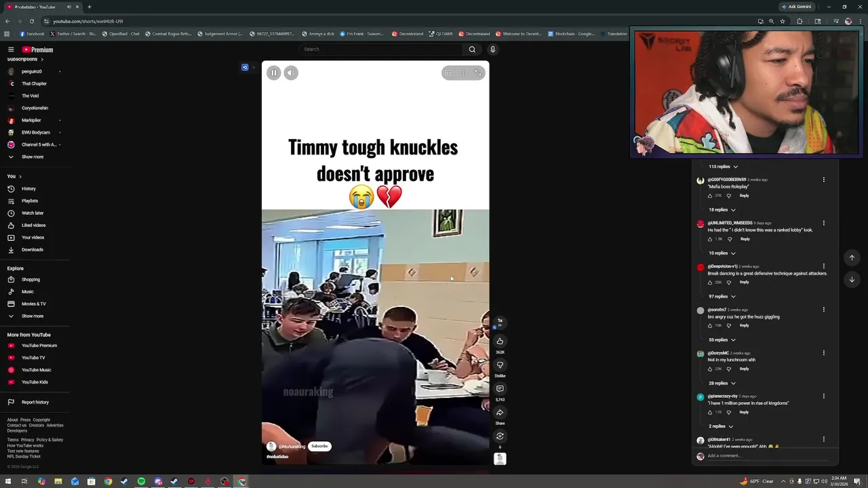Start voice search with microphone icon
Viewport: 868px width, 488px height.
coord(493,49)
